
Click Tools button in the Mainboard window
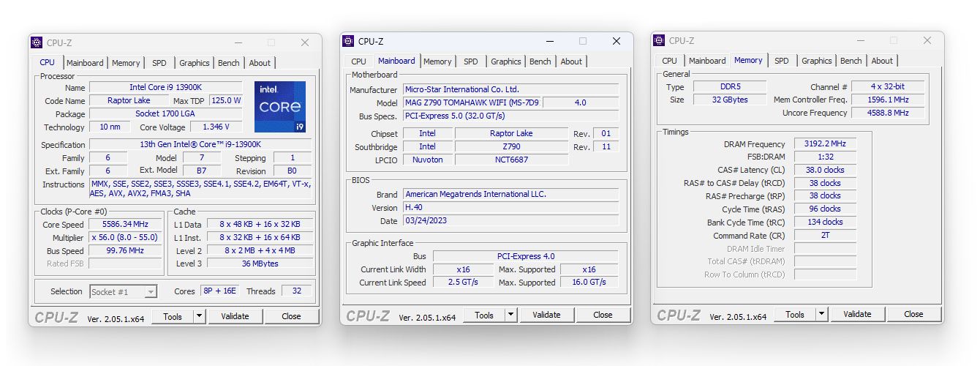point(484,315)
